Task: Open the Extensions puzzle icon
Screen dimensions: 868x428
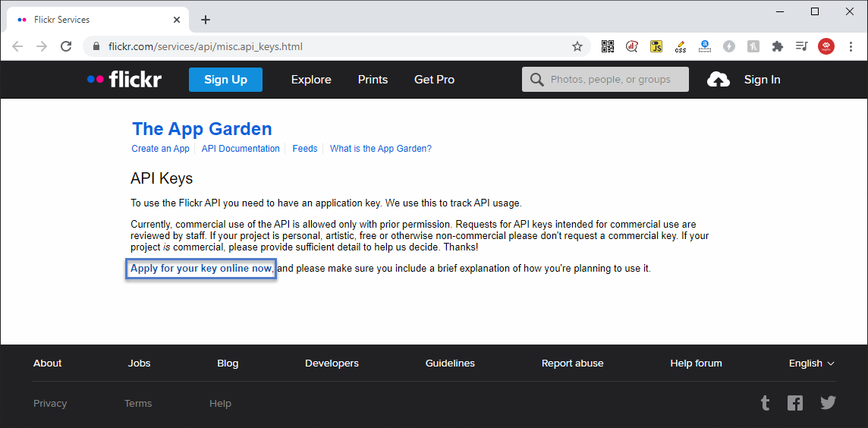Action: pos(778,46)
